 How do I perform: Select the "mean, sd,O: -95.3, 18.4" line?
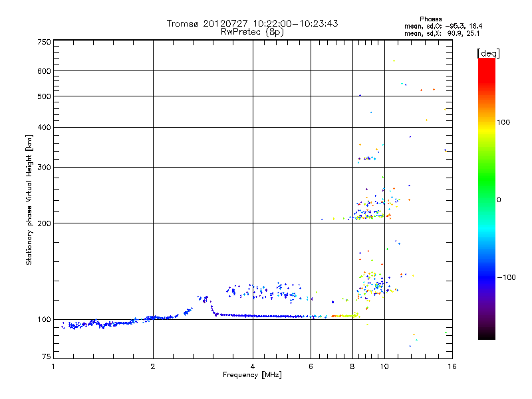click(x=443, y=26)
